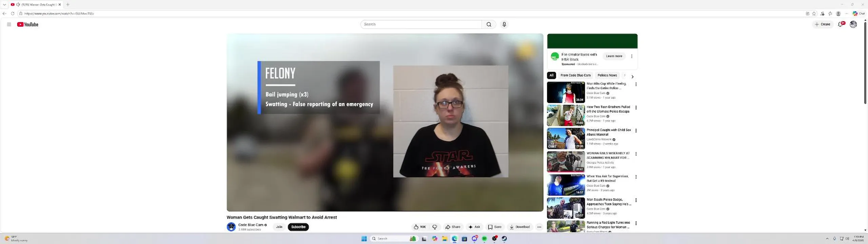Select From Code Blue Cam chip

(x=575, y=75)
